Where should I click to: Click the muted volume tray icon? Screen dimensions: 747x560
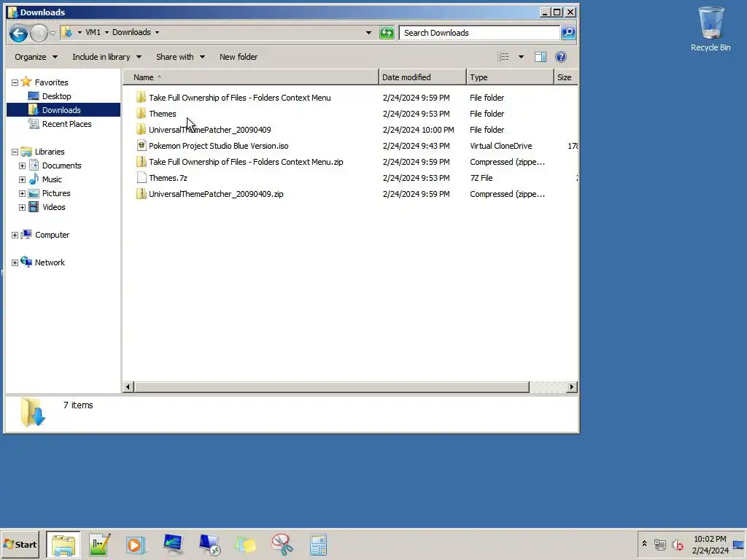click(x=678, y=544)
